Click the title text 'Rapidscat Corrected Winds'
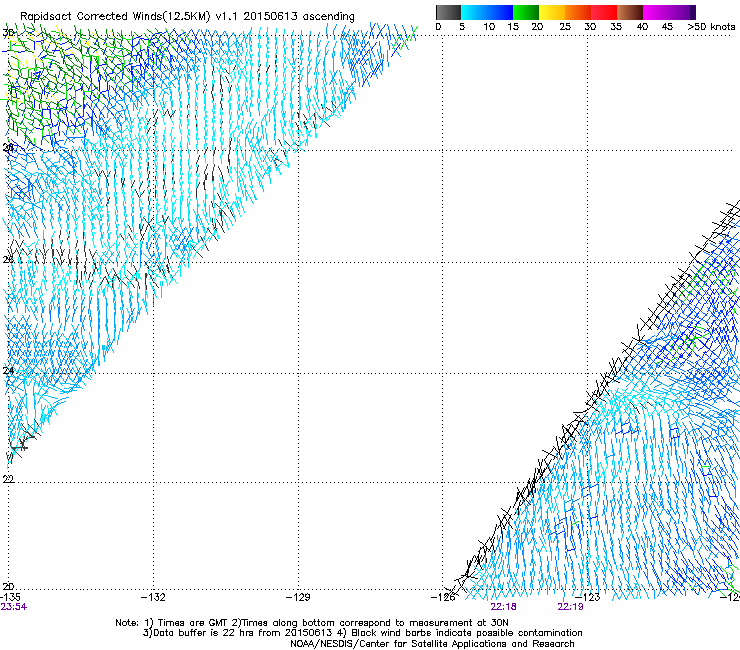Screen dimensions: 740x650 (91, 16)
